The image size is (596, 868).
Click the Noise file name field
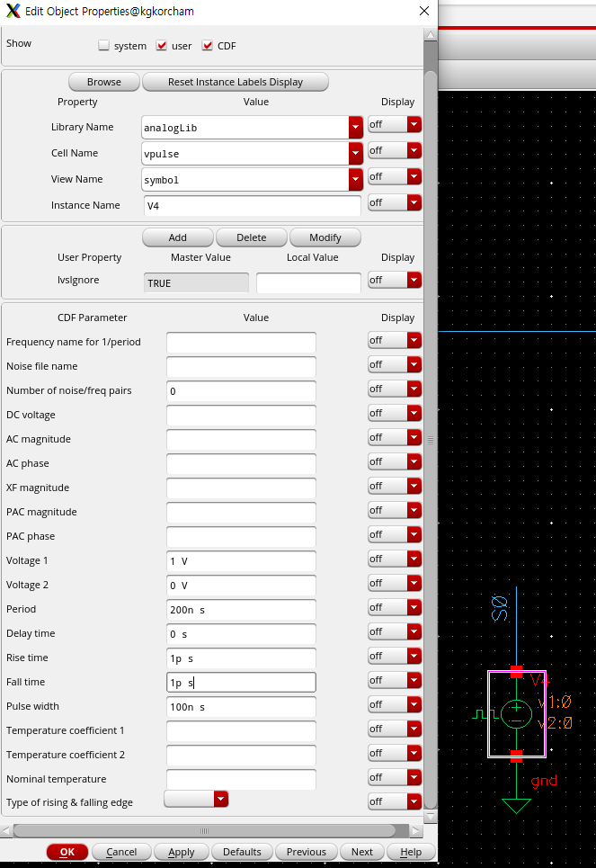tap(241, 367)
